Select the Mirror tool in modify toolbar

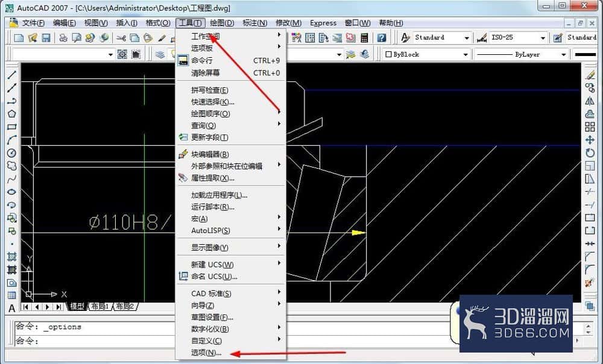pyautogui.click(x=590, y=101)
